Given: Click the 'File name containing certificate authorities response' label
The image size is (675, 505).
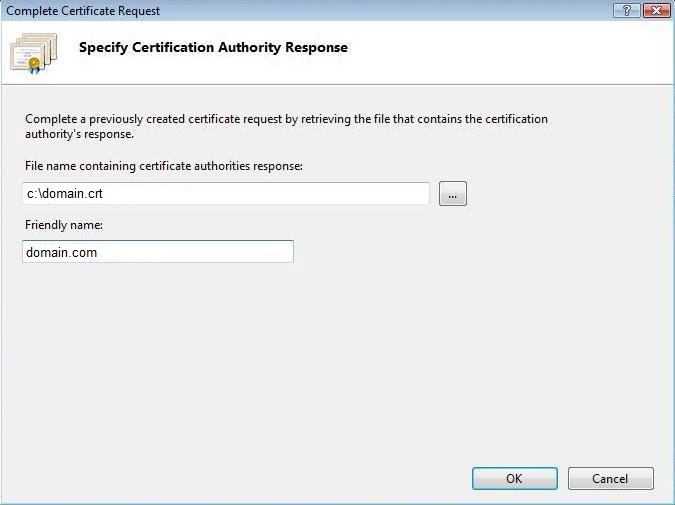Looking at the screenshot, I should [x=164, y=166].
